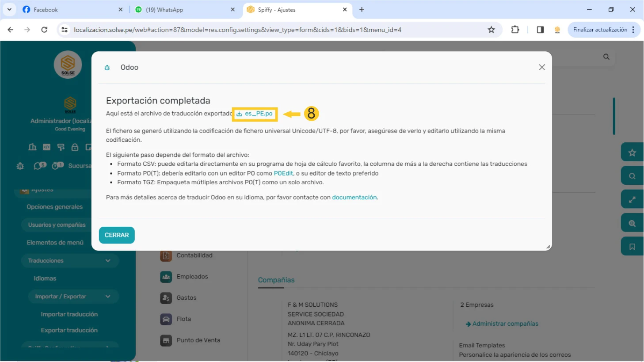The width and height of the screenshot is (644, 362).
Task: Open the POEdit link
Action: [x=283, y=173]
